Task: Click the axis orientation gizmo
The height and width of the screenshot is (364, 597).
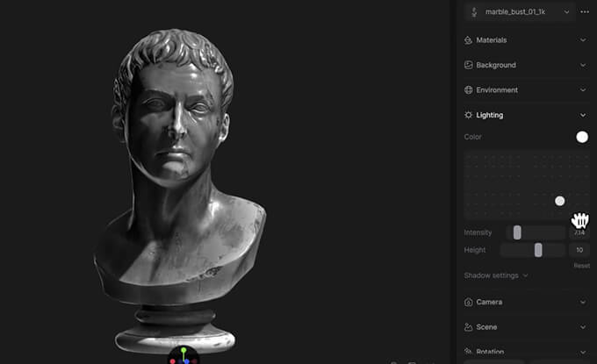Action: coord(183,355)
